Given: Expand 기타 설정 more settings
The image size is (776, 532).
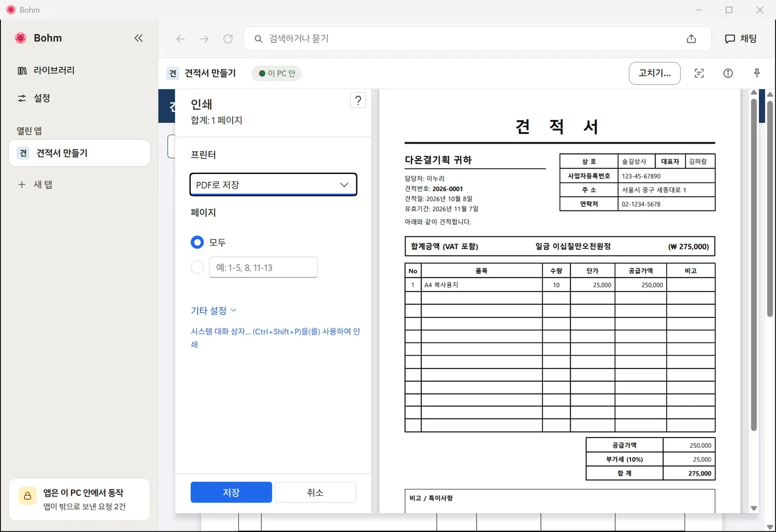Looking at the screenshot, I should (213, 311).
